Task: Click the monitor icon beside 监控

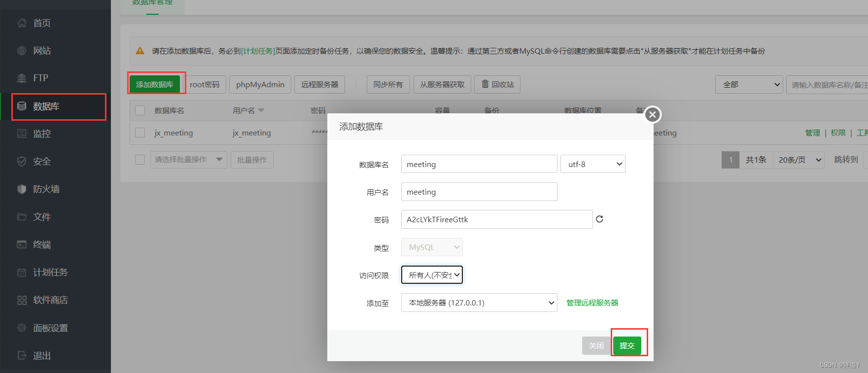Action: click(22, 134)
